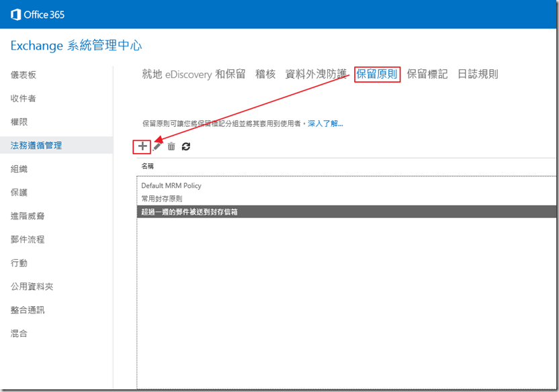Select the 超過一週的郵件被送到封存信箱 row

coord(189,211)
